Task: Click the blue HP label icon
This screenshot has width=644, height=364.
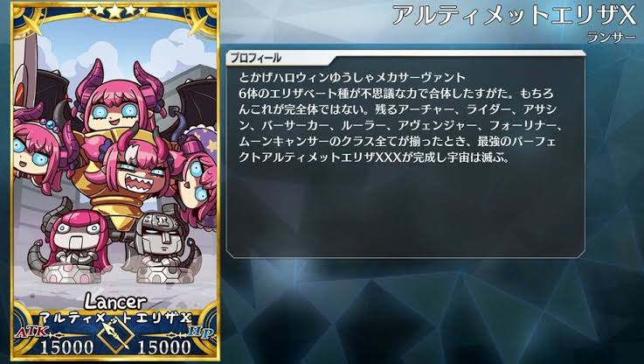Action: pos(200,331)
